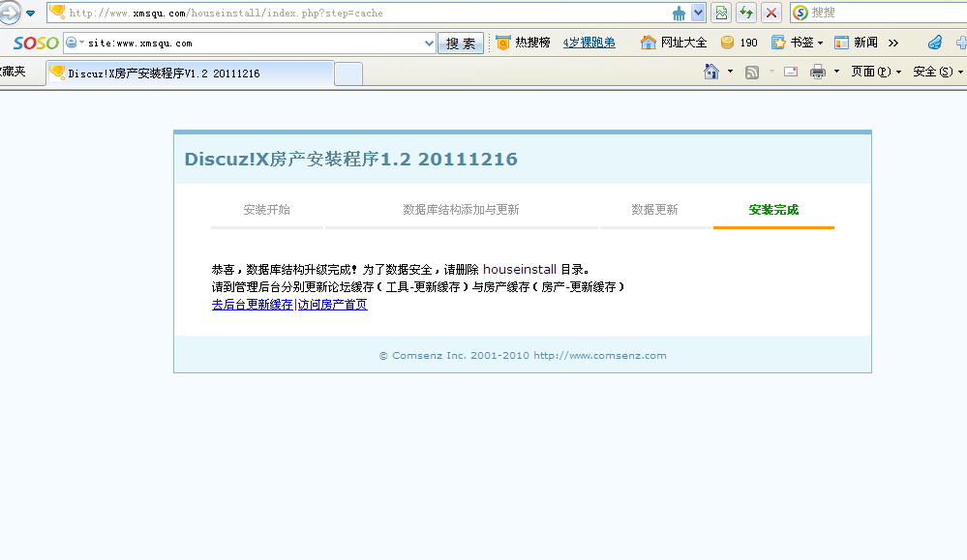
Task: Follow the 去后台更新缓存 link
Action: pos(253,305)
